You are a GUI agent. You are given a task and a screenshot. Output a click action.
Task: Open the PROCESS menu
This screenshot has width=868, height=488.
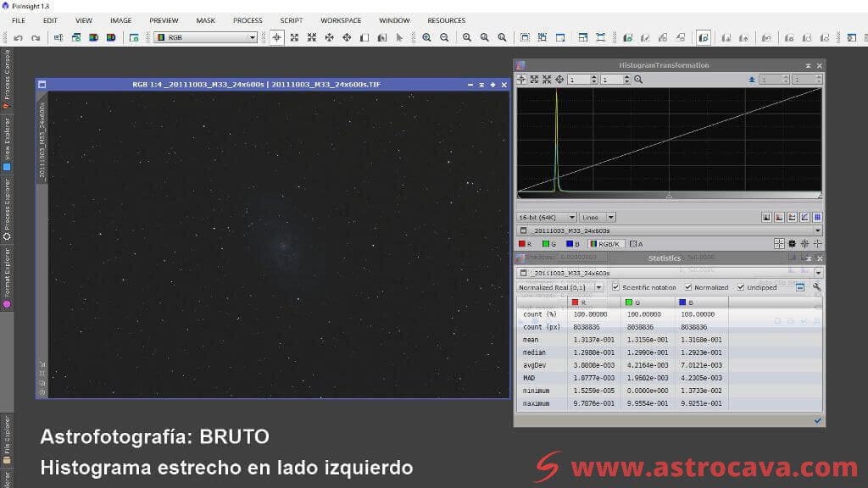(x=248, y=20)
